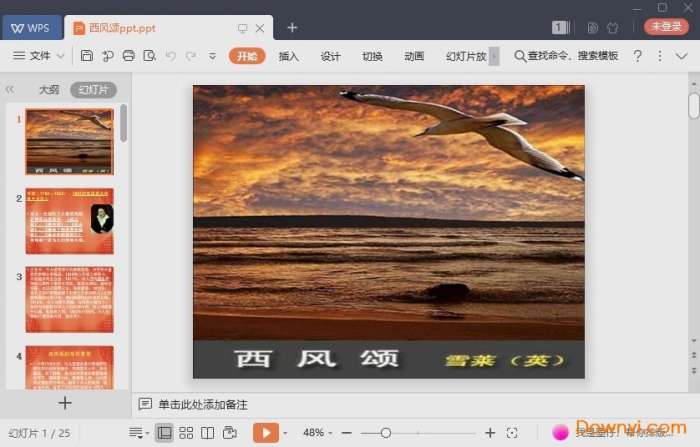Click the zoom slider handle
The width and height of the screenshot is (700, 447).
[x=386, y=433]
